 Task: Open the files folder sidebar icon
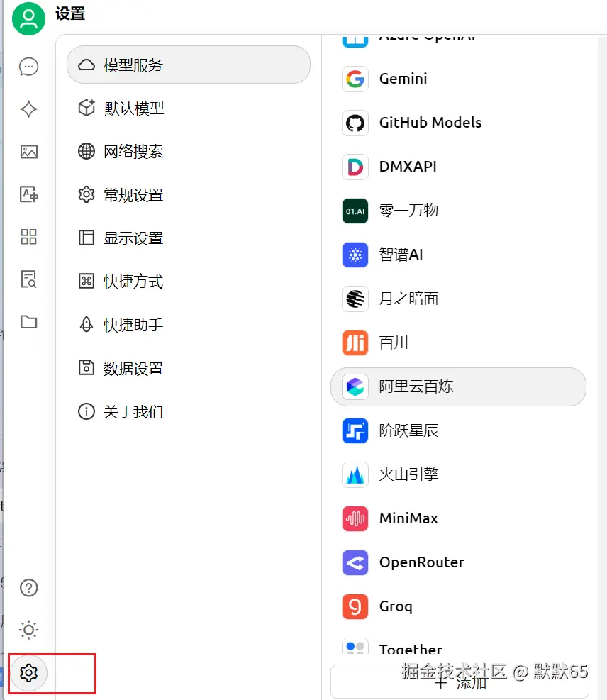28,322
